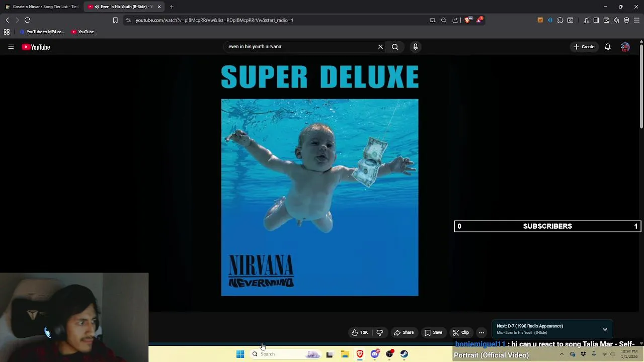Open YouTube notifications bell
This screenshot has height=362, width=644.
(x=607, y=47)
